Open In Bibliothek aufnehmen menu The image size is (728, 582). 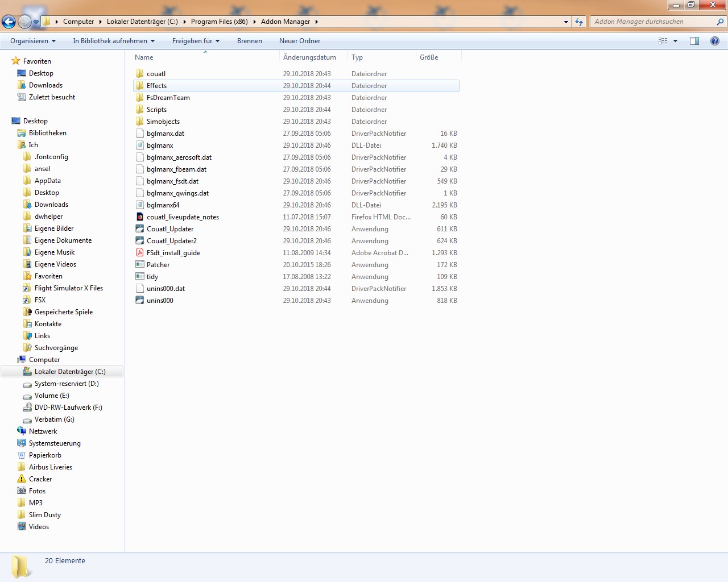pyautogui.click(x=114, y=41)
